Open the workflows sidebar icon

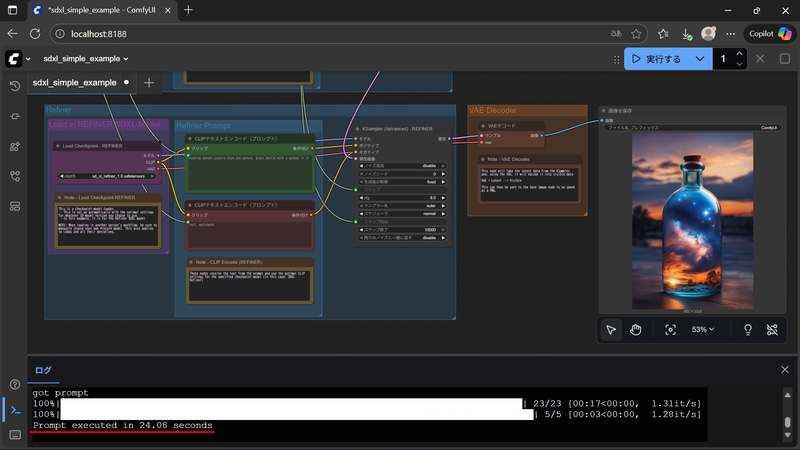[x=15, y=177]
